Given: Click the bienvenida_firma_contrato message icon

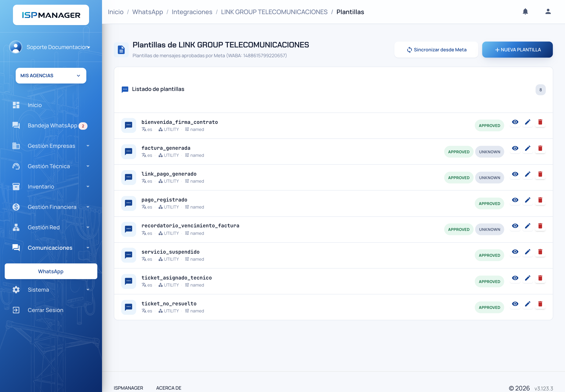Looking at the screenshot, I should (128, 125).
